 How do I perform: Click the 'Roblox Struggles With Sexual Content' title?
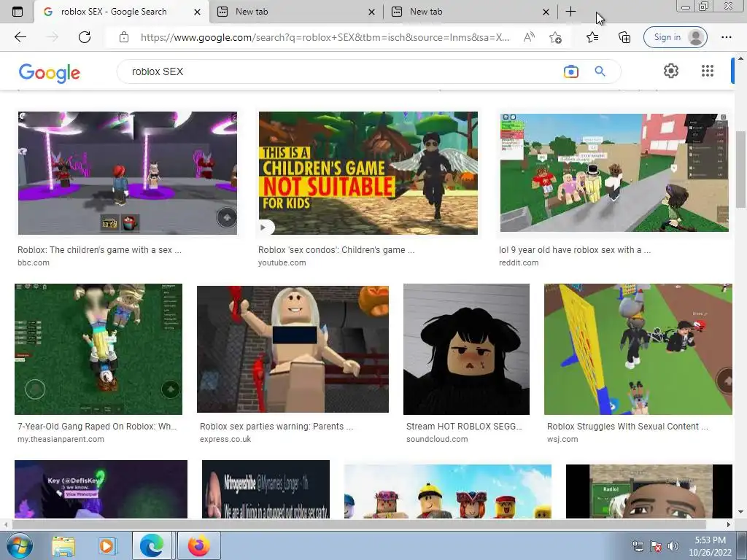point(627,426)
